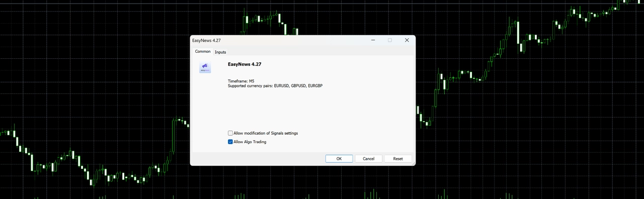The image size is (644, 199).
Task: Reset the expert settings with Reset
Action: [398, 158]
